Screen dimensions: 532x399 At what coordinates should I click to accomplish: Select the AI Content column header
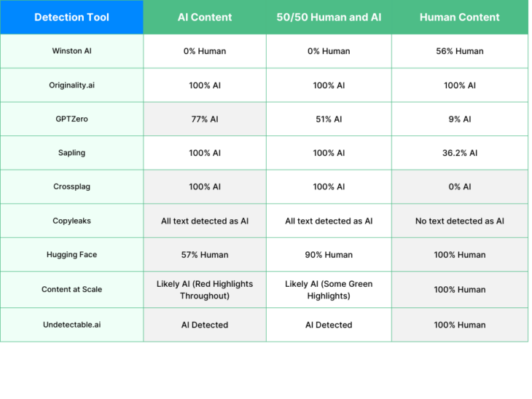click(205, 17)
